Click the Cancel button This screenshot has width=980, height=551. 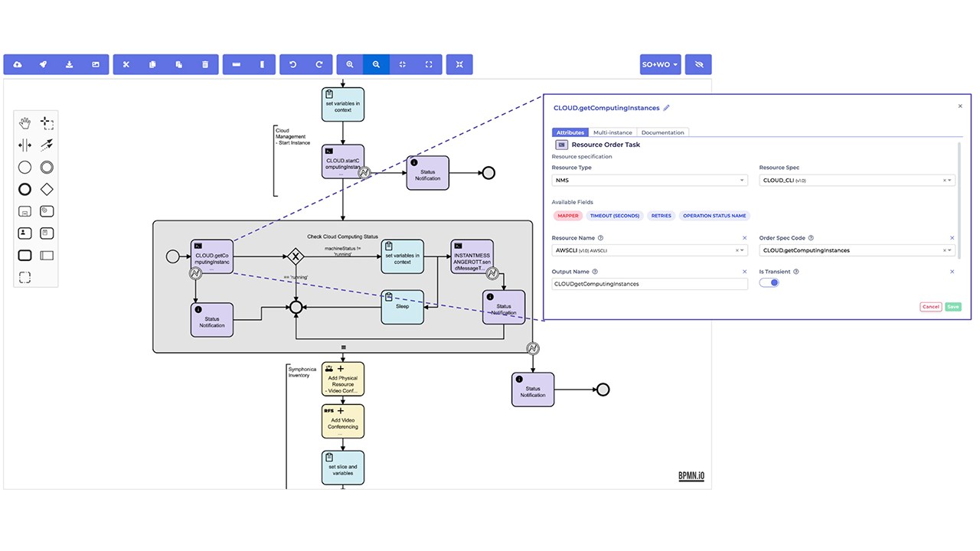click(x=930, y=306)
